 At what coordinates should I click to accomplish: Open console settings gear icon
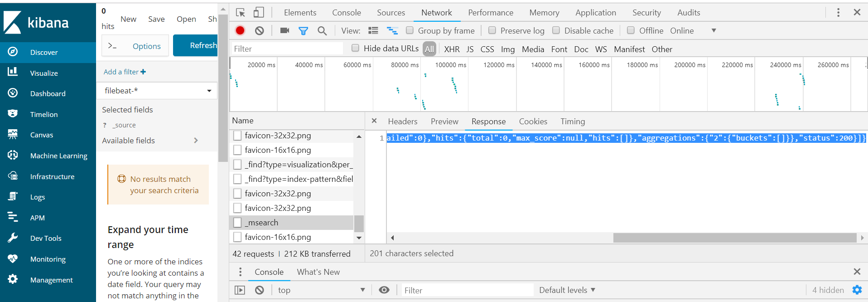tap(857, 290)
